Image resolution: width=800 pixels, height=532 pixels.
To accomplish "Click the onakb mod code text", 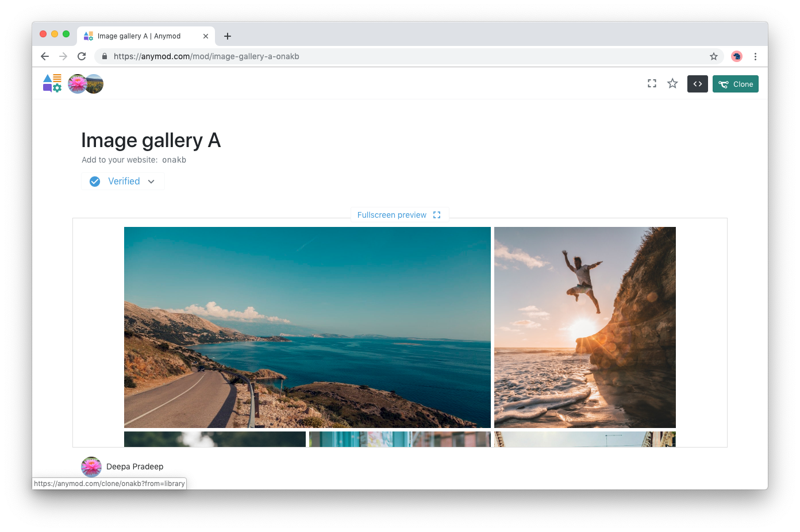I will [174, 160].
